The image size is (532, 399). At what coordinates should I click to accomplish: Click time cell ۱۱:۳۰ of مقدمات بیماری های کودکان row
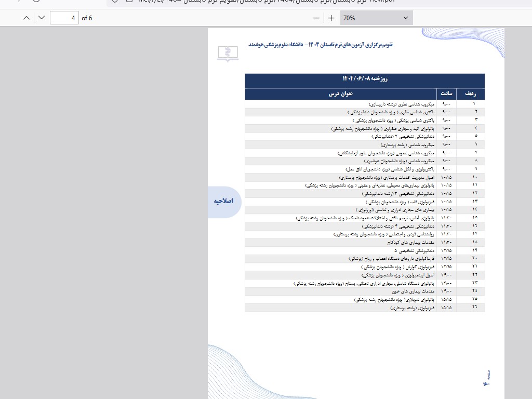446,242
